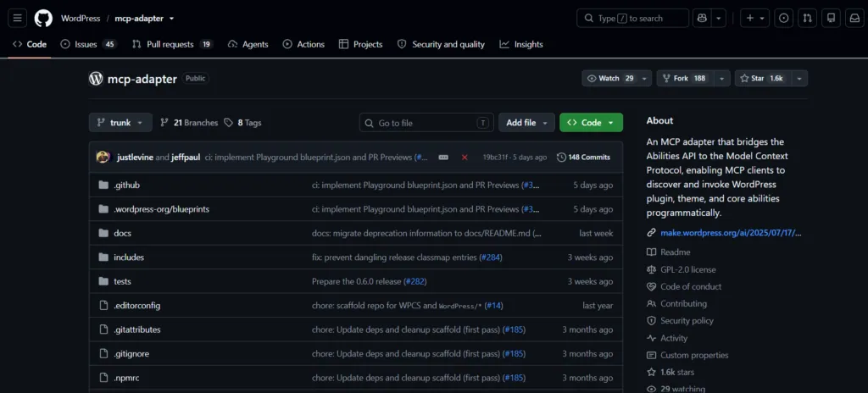Image resolution: width=868 pixels, height=393 pixels.
Task: Open the trunk branch selector
Action: click(x=120, y=122)
